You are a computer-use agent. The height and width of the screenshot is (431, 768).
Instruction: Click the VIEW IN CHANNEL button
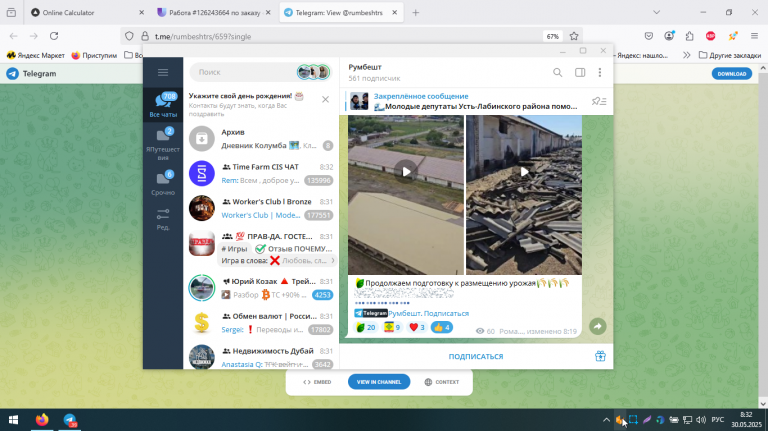(x=379, y=382)
